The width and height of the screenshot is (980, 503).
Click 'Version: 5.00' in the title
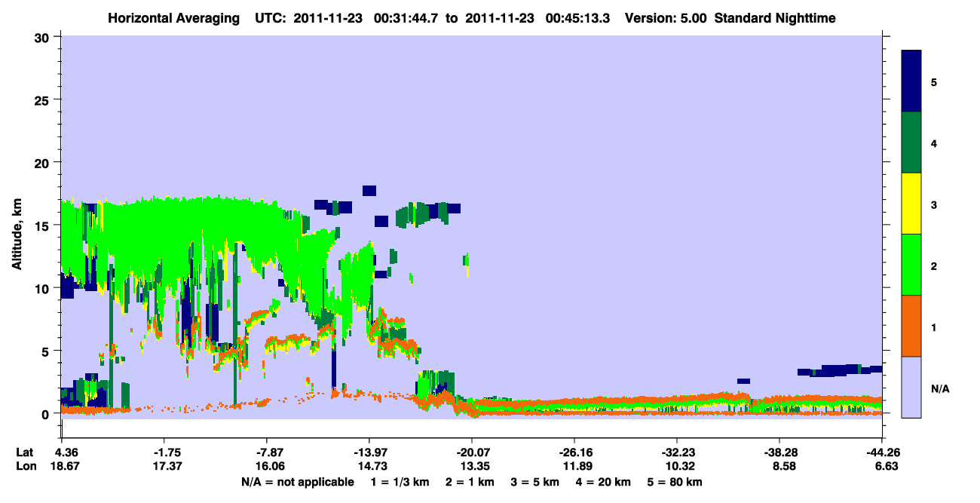666,18
